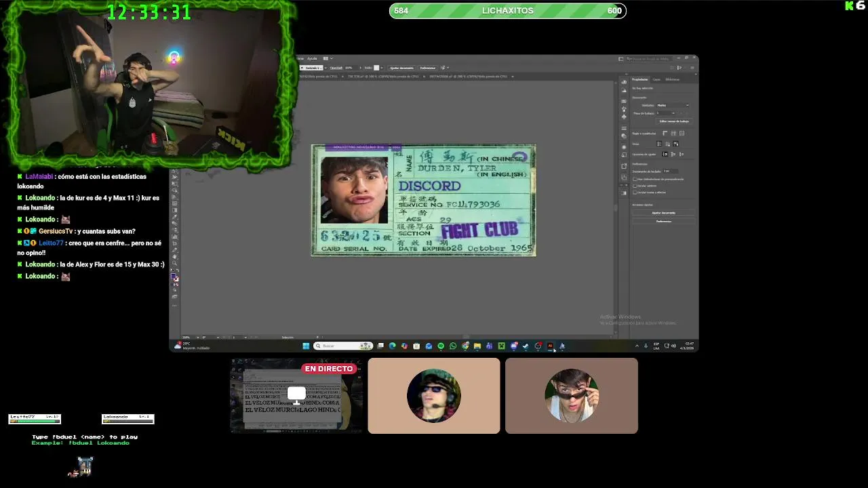868x488 pixels.
Task: Toggle rulers icon in Regla y cuadrículas
Action: point(665,134)
